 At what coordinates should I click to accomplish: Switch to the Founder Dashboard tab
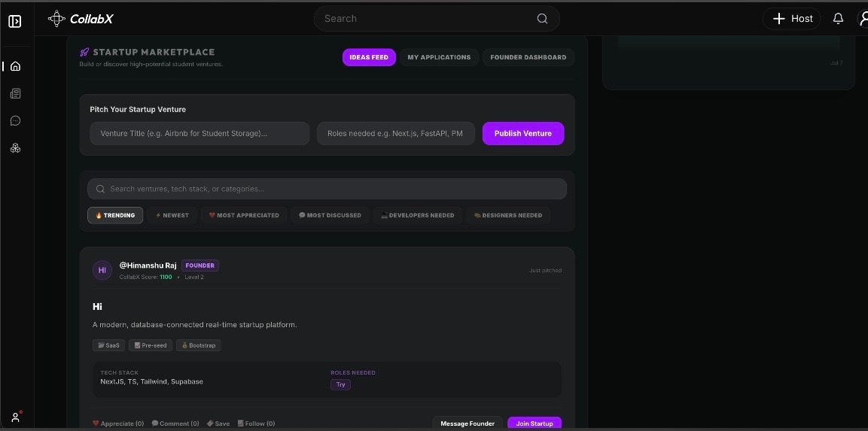click(x=528, y=57)
